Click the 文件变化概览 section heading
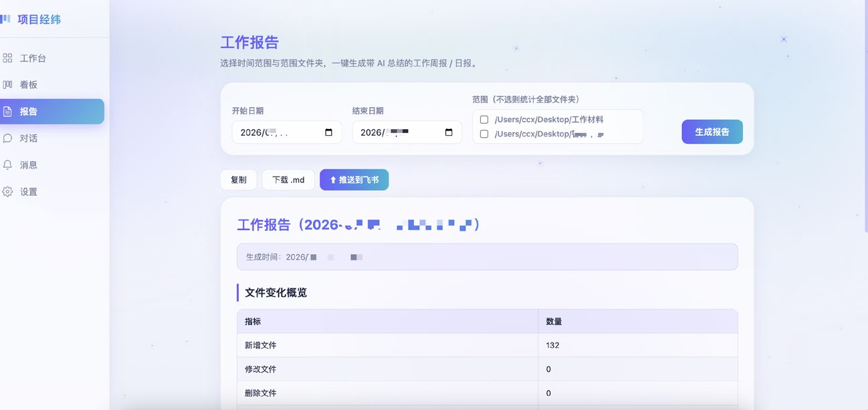Viewport: 868px width, 410px height. tap(276, 292)
